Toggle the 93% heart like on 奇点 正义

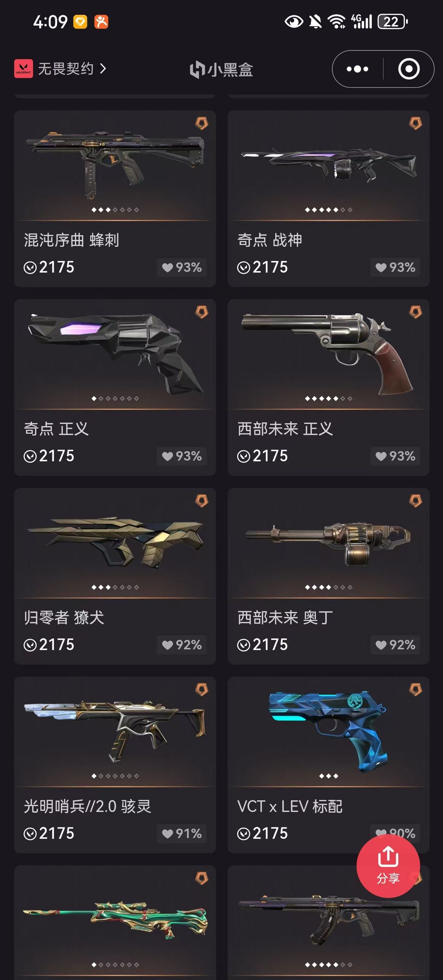click(181, 456)
